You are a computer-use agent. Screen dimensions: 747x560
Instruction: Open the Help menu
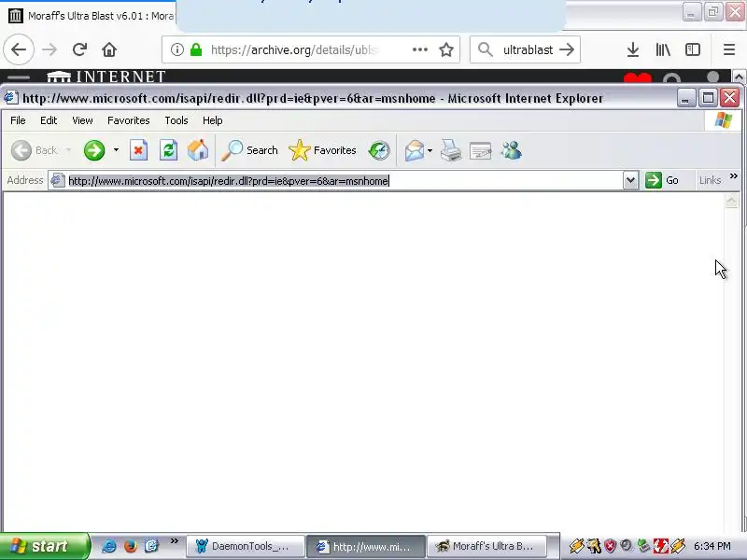click(213, 120)
